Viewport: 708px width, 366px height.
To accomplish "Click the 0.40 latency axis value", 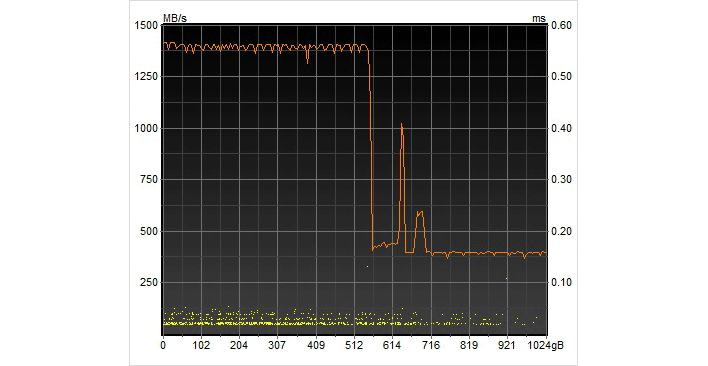I will [561, 128].
